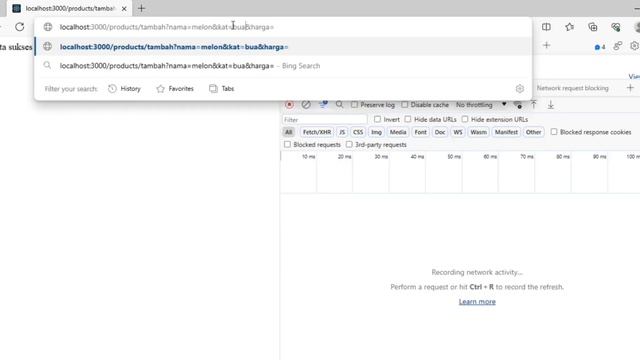Open the Collections icon in browser toolbar
This screenshot has width=640, height=360.
(x=593, y=27)
